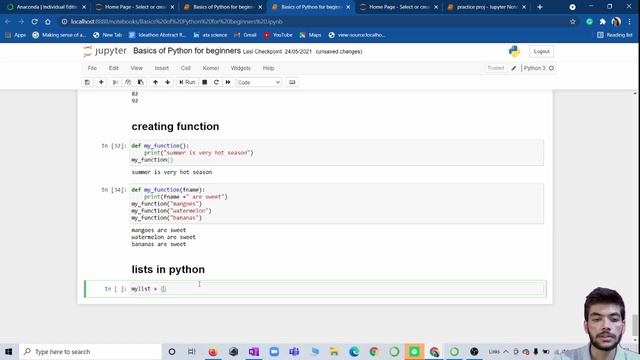This screenshot has width=640, height=360.
Task: Open Microsoft Teams from taskbar
Action: click(x=294, y=351)
